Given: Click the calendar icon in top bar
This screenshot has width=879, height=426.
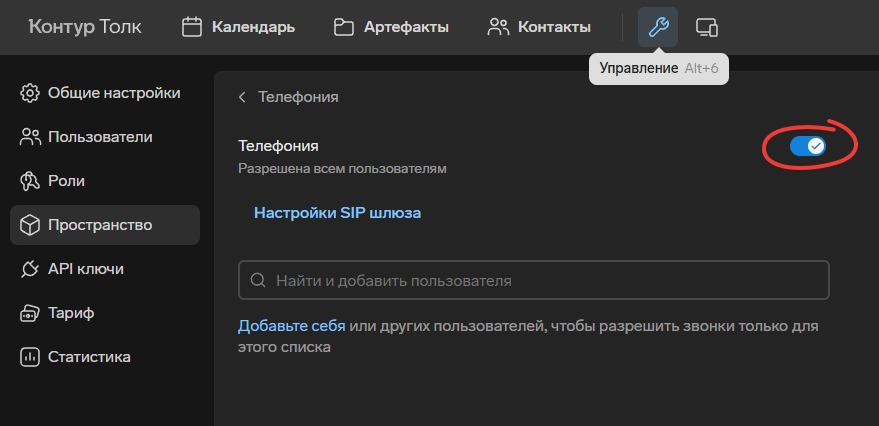Looking at the screenshot, I should (192, 27).
